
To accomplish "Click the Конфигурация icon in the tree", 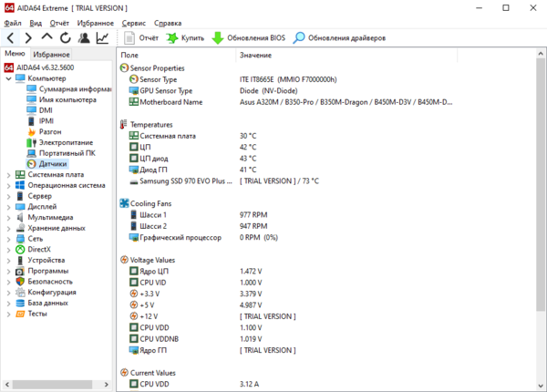I will (x=20, y=293).
